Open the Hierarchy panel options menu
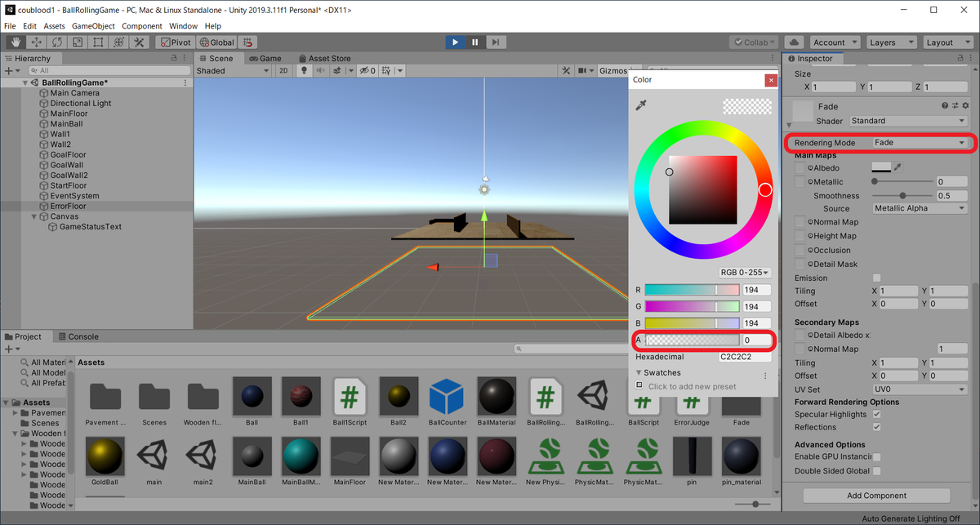Viewport: 980px width, 525px height. click(186, 58)
